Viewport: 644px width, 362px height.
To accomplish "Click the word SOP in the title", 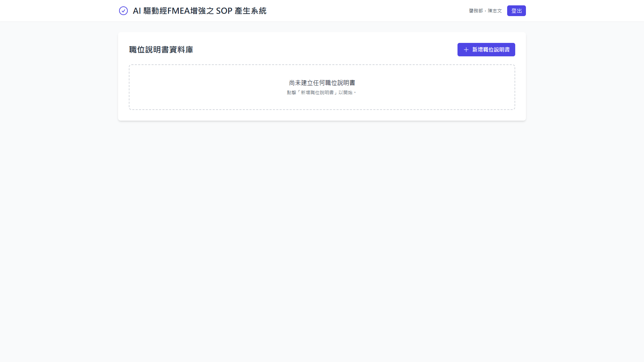I will click(x=224, y=11).
